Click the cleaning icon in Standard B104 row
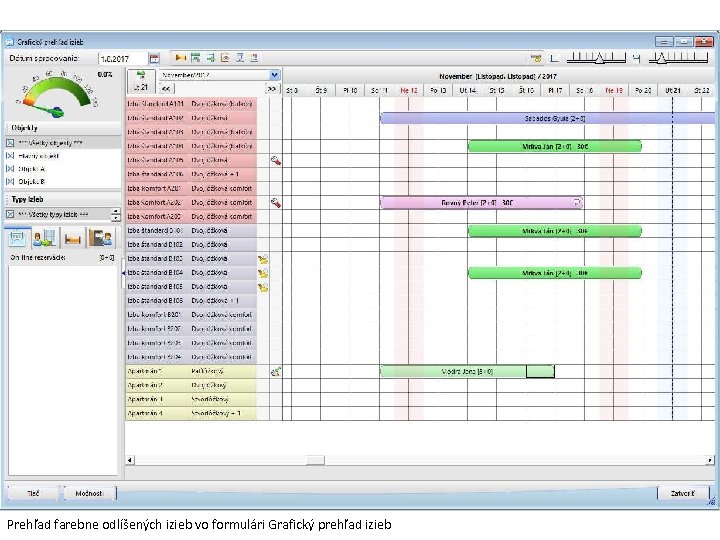This screenshot has height=540, width=720. pos(263,273)
